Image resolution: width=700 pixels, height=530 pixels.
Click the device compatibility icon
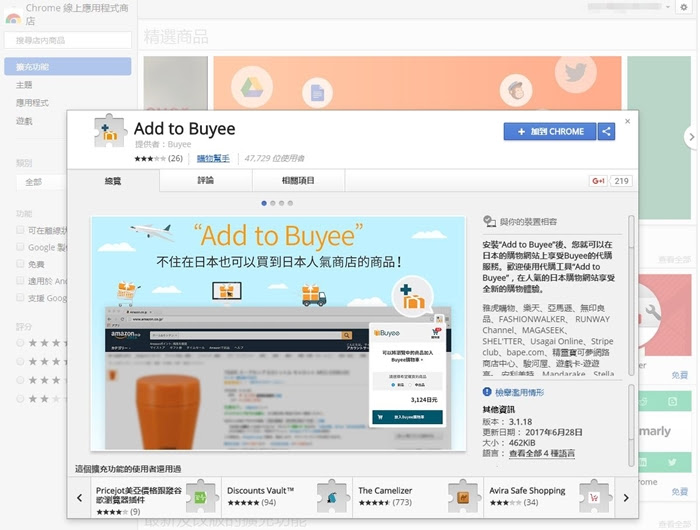coord(489,221)
